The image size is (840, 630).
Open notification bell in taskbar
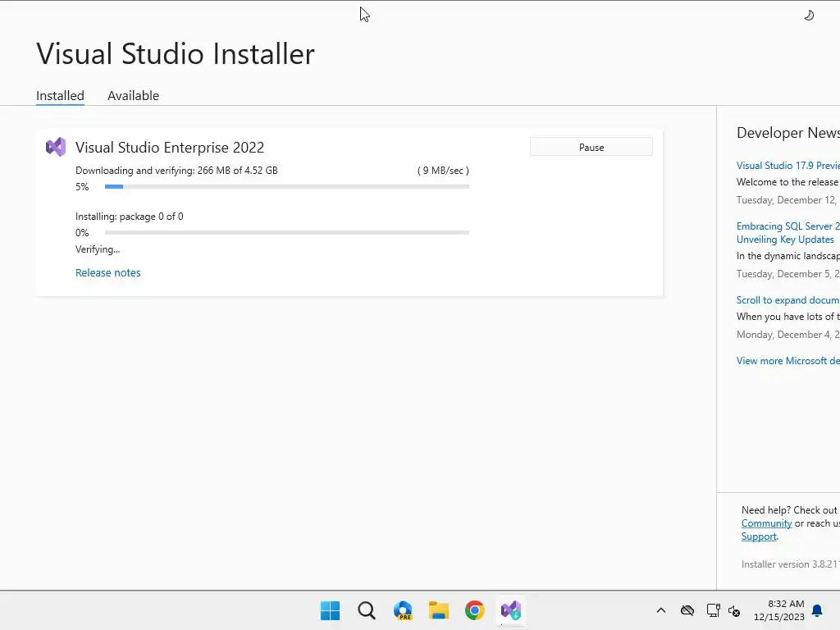point(817,610)
